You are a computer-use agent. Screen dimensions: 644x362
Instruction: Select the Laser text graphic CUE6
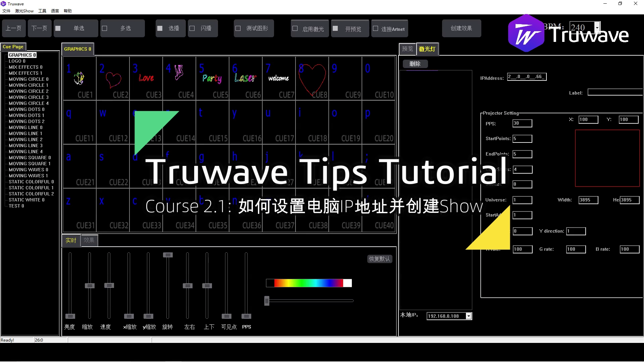(x=245, y=78)
